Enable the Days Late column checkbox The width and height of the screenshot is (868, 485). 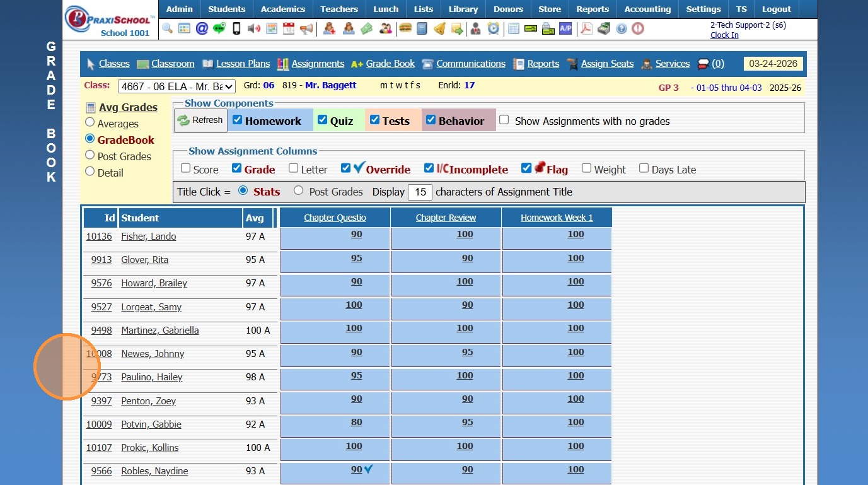(x=644, y=168)
